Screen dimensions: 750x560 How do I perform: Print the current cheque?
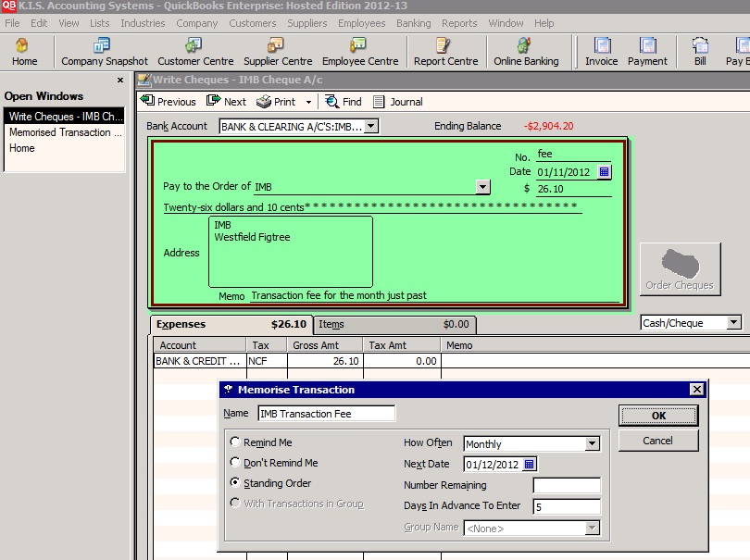276,102
